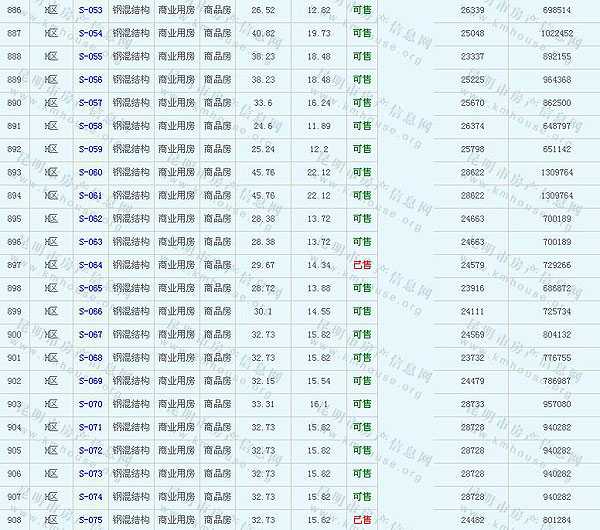Open the S-075 unit link
Screen dimensions: 600x530
click(x=90, y=520)
